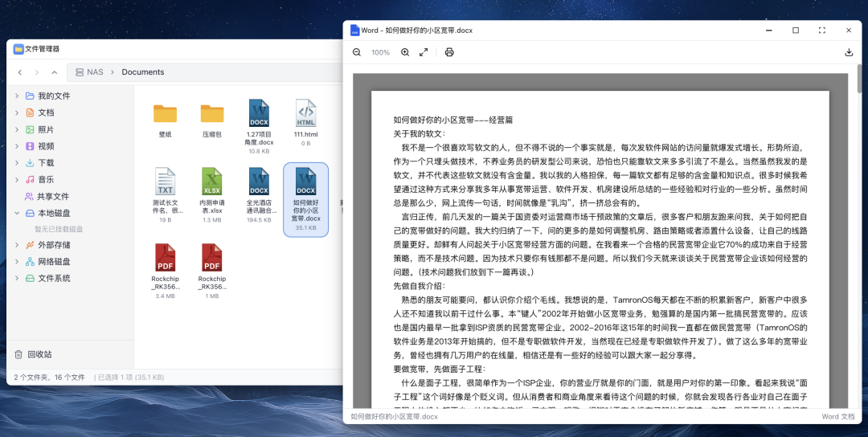
Task: Click the fit-to-window expand icon
Action: 424,52
